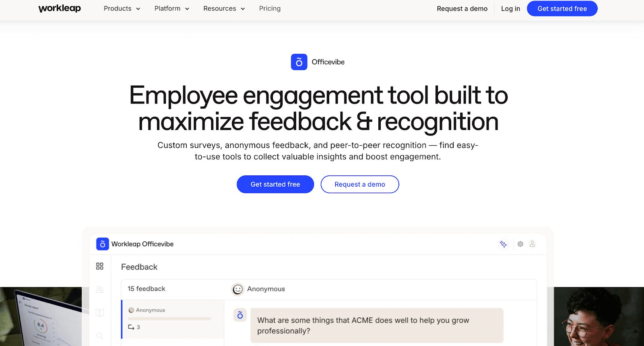Click the hero Get started free button
This screenshot has width=644, height=346.
coord(275,184)
